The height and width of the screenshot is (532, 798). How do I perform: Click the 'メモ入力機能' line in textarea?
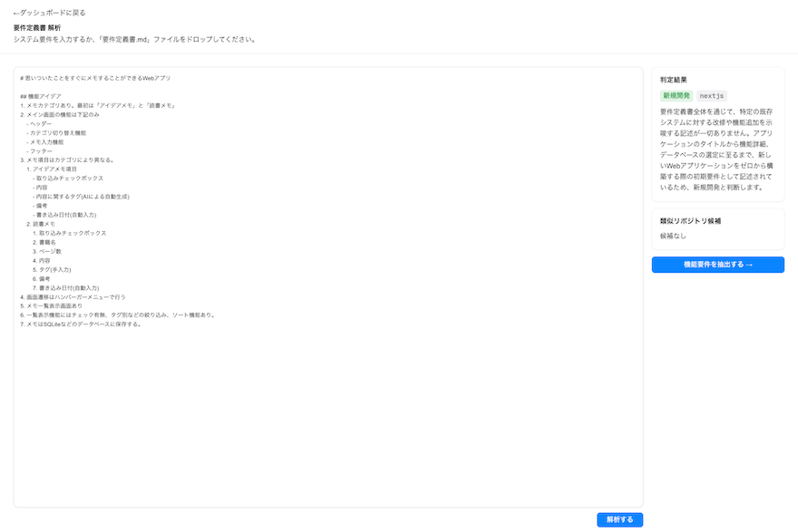click(x=45, y=142)
